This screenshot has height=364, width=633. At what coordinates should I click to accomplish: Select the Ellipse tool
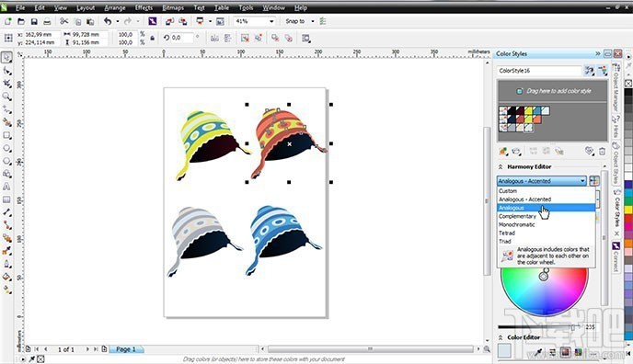point(6,148)
